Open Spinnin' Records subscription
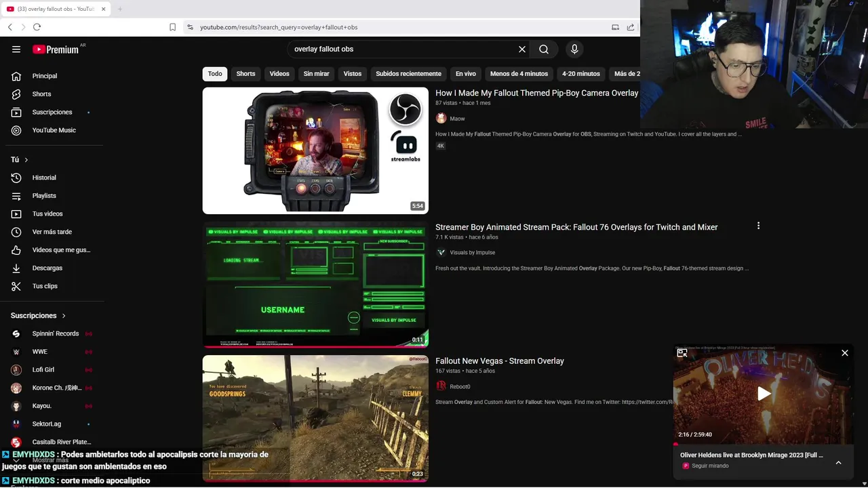 pos(54,333)
